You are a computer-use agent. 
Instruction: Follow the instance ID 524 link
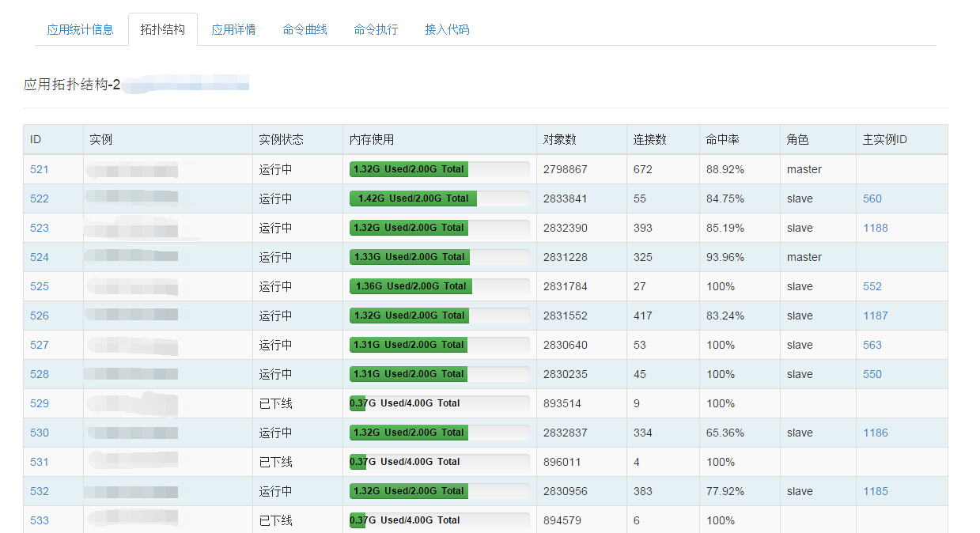click(40, 257)
